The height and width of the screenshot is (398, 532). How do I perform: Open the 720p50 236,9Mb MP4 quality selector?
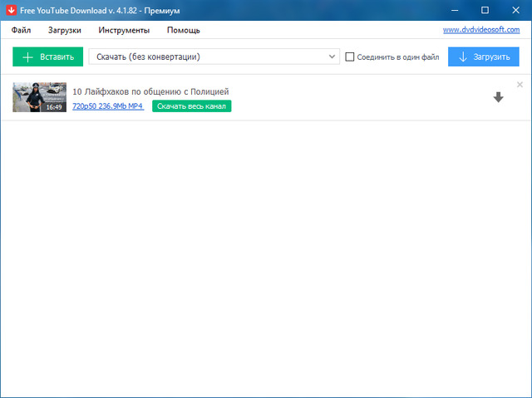click(108, 106)
